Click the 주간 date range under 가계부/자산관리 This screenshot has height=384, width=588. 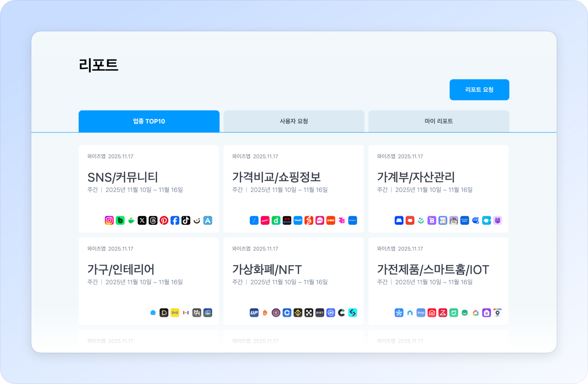(x=425, y=190)
